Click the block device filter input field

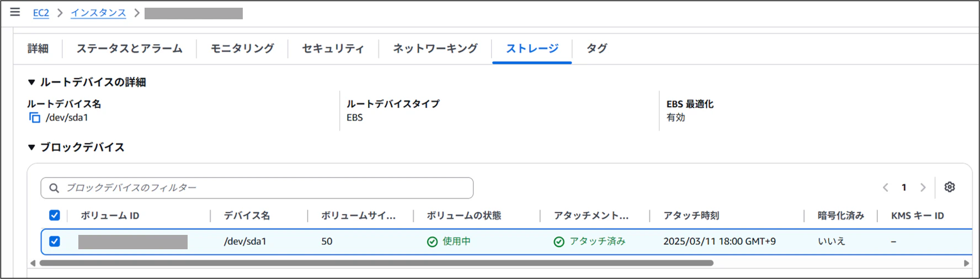[257, 188]
